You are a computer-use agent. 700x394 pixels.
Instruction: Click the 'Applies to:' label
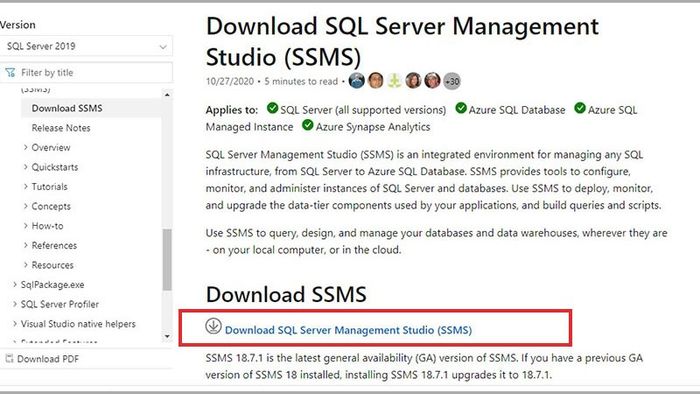pos(232,110)
